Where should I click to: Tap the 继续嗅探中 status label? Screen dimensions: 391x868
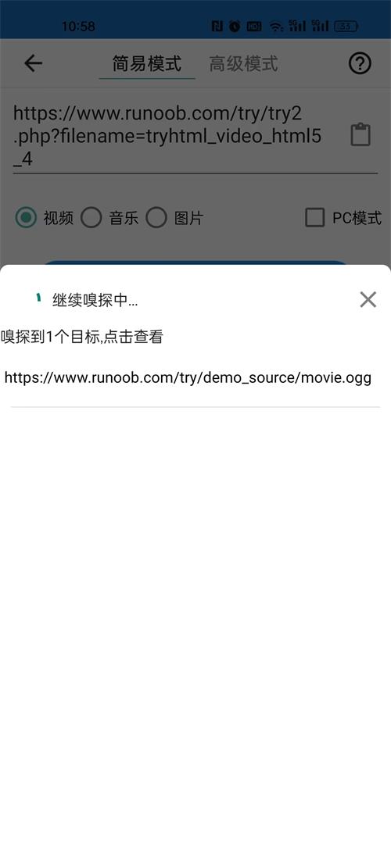[95, 301]
